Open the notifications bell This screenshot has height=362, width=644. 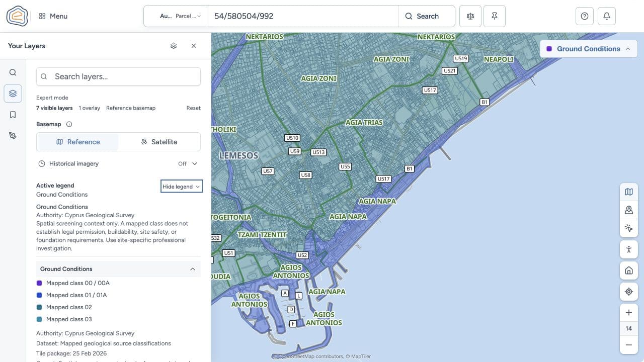point(607,16)
